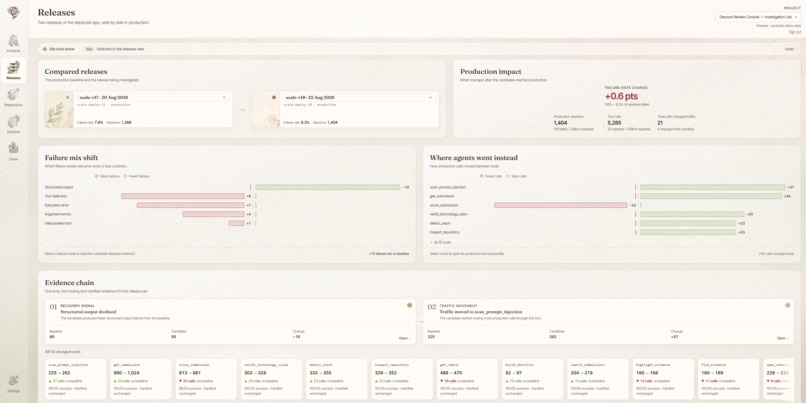The image size is (806, 403).
Task: Click the green Site tools active indicator
Action: (x=45, y=49)
